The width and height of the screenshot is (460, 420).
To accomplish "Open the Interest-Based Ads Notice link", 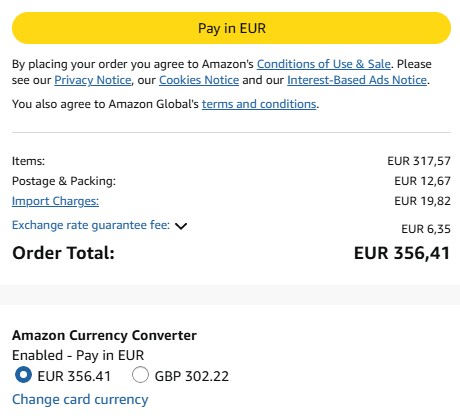I will coord(357,80).
